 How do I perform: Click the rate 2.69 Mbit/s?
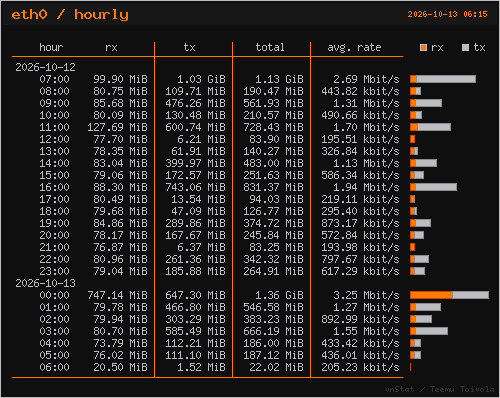pyautogui.click(x=366, y=79)
